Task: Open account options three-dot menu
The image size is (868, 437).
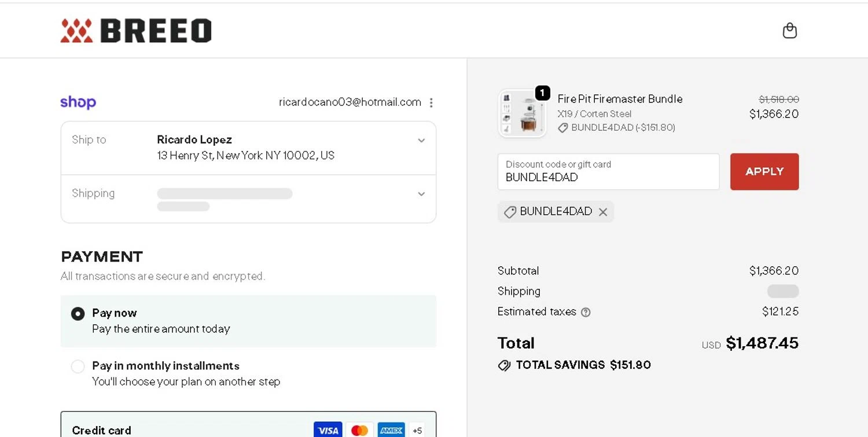Action: [x=431, y=102]
